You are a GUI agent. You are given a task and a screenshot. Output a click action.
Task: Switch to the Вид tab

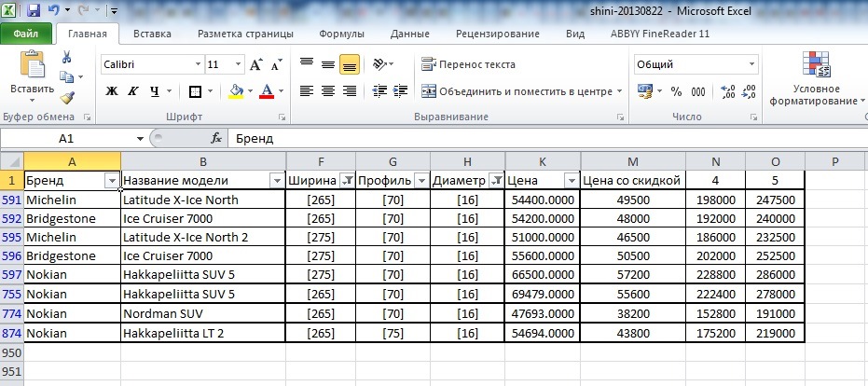(575, 34)
